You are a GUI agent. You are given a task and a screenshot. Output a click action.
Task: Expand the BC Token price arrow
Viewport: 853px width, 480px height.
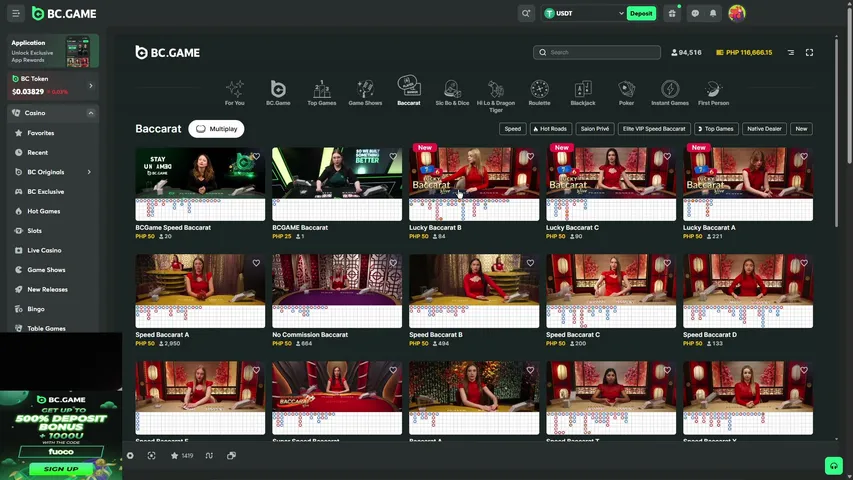(91, 86)
